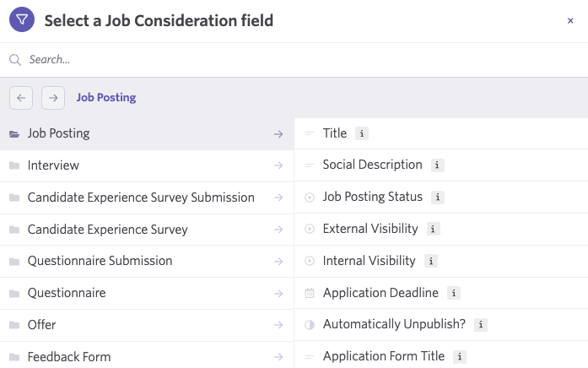Go forward with the right arrow button
The height and width of the screenshot is (368, 588).
(53, 98)
